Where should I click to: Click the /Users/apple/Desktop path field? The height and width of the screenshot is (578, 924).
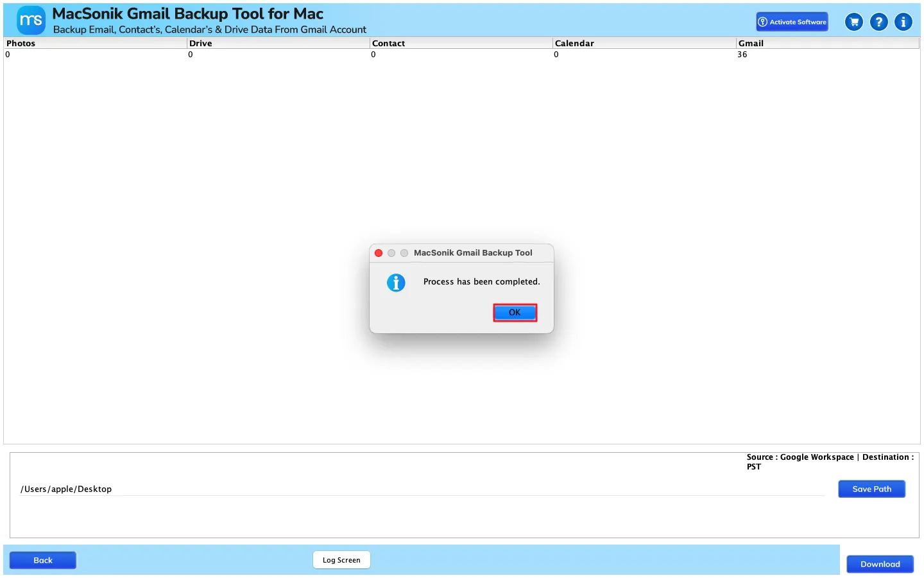pyautogui.click(x=422, y=489)
